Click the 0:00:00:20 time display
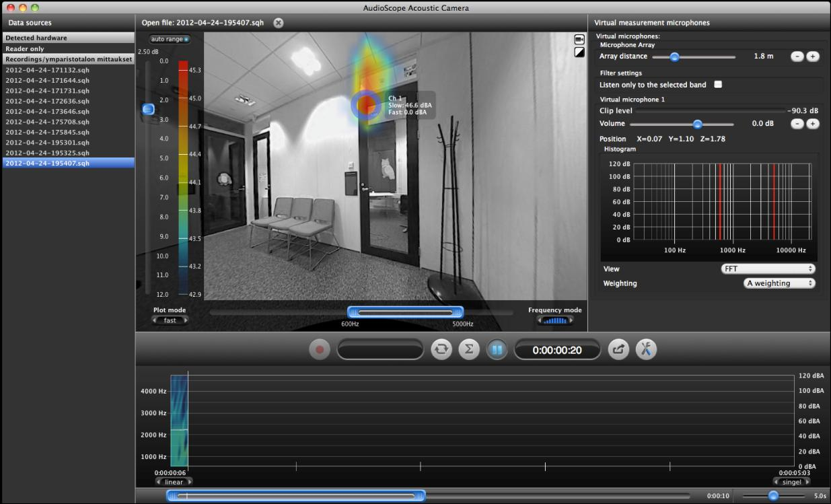Image resolution: width=831 pixels, height=504 pixels. [557, 350]
